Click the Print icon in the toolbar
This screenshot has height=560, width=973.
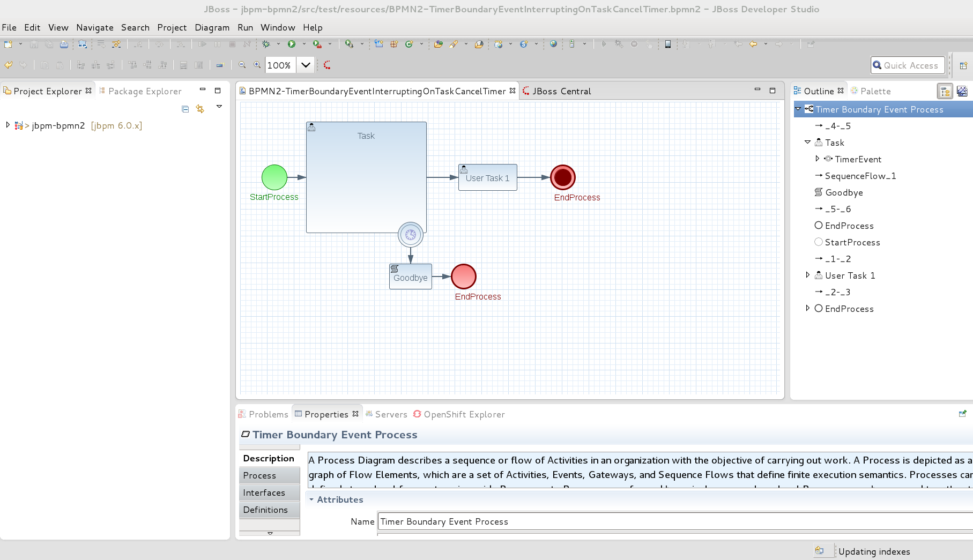[64, 44]
